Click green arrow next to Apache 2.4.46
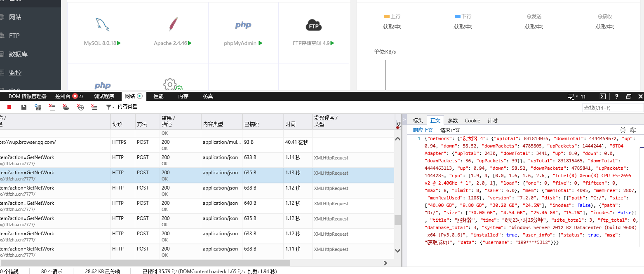644x274 pixels. (x=190, y=43)
